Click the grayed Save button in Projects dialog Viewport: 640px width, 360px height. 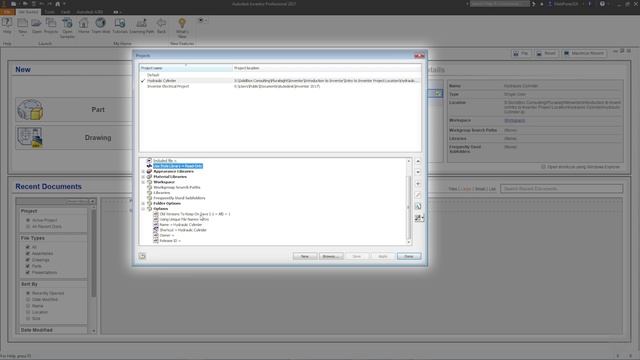pos(357,256)
